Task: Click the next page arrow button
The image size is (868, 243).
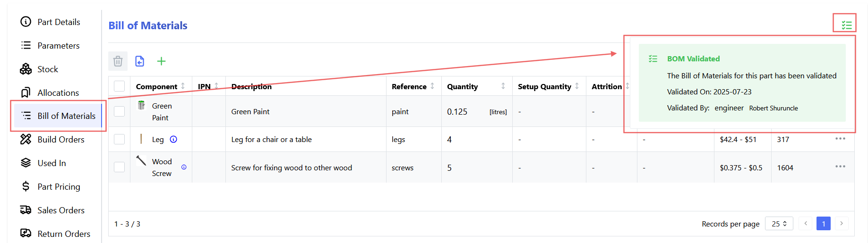Action: tap(841, 224)
